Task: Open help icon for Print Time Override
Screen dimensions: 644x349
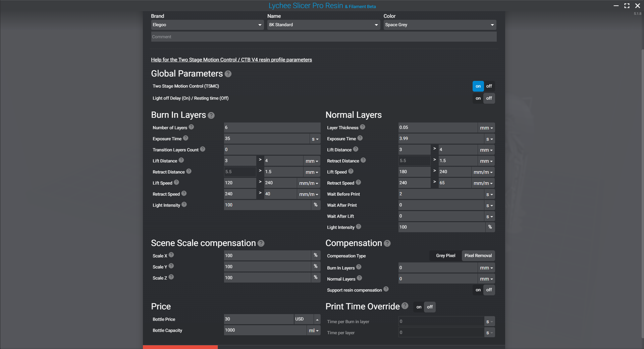Action: [x=405, y=306]
